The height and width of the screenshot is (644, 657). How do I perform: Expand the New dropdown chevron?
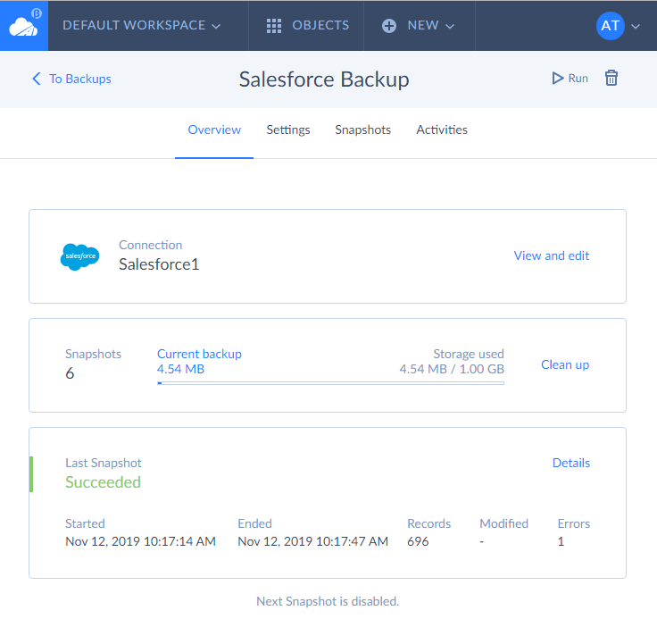[450, 27]
